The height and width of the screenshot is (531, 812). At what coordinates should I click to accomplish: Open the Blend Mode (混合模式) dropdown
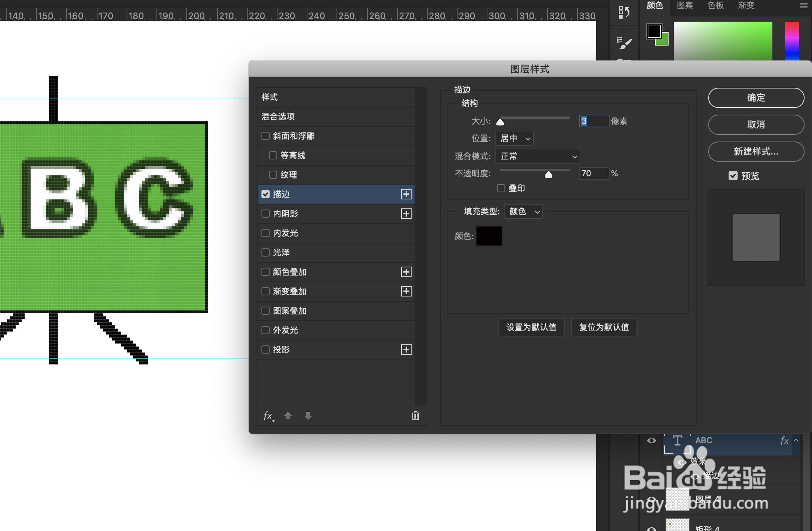[537, 156]
